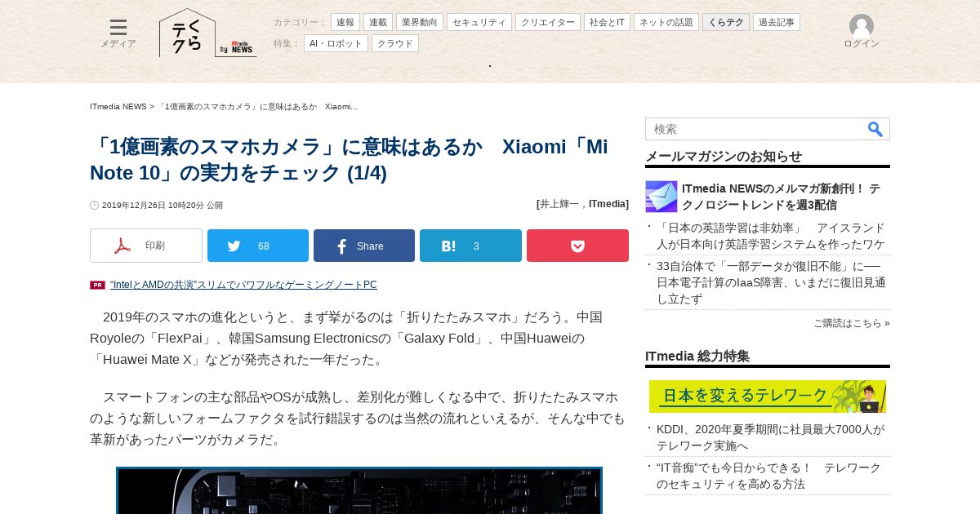
Task: Click ITmedia 総力特集 heading
Action: tap(697, 357)
